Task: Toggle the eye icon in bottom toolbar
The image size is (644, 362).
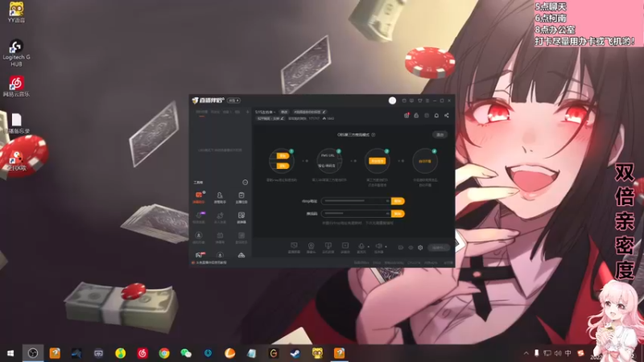Action: (411, 248)
